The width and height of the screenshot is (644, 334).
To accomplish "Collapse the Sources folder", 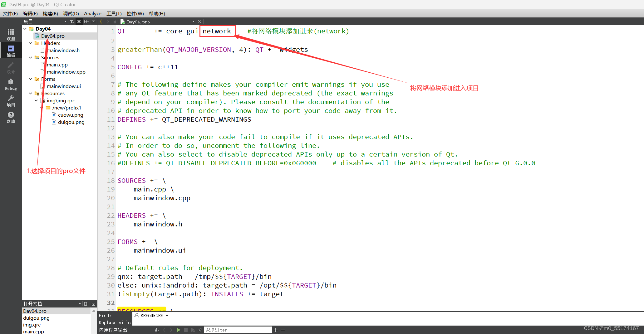I will pyautogui.click(x=31, y=57).
